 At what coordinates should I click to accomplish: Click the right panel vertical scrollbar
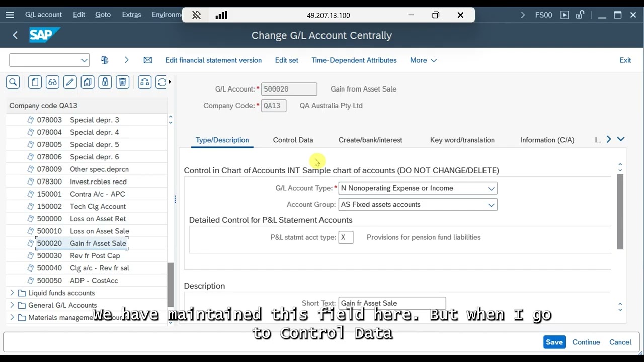point(620,212)
